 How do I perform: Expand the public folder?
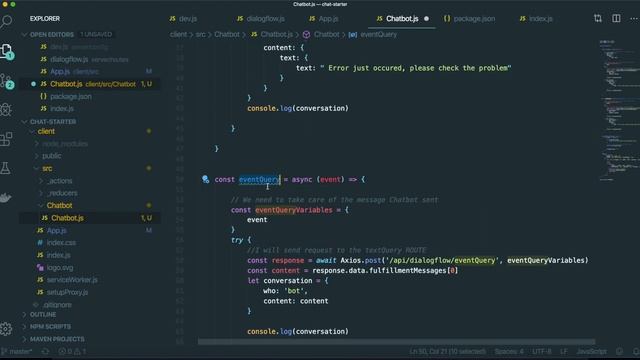pyautogui.click(x=51, y=156)
